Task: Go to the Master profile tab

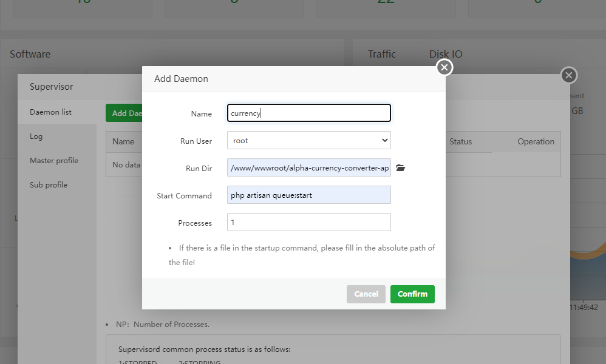Action: (x=54, y=161)
